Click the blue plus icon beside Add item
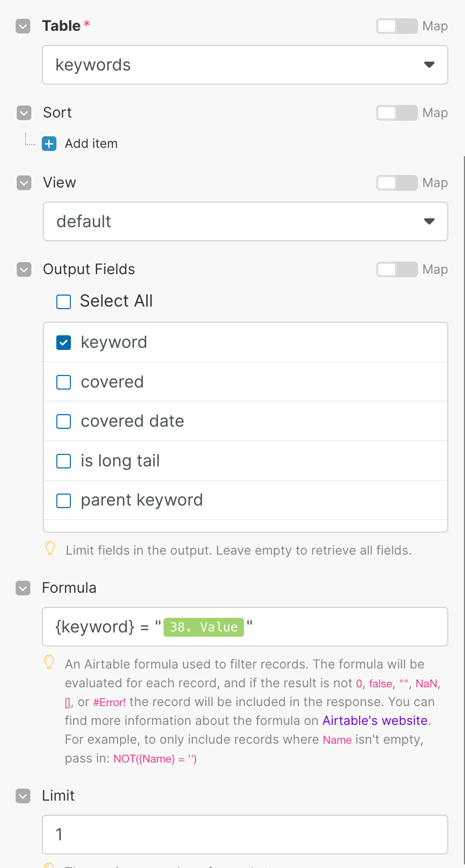This screenshot has height=868, width=465. (x=49, y=144)
